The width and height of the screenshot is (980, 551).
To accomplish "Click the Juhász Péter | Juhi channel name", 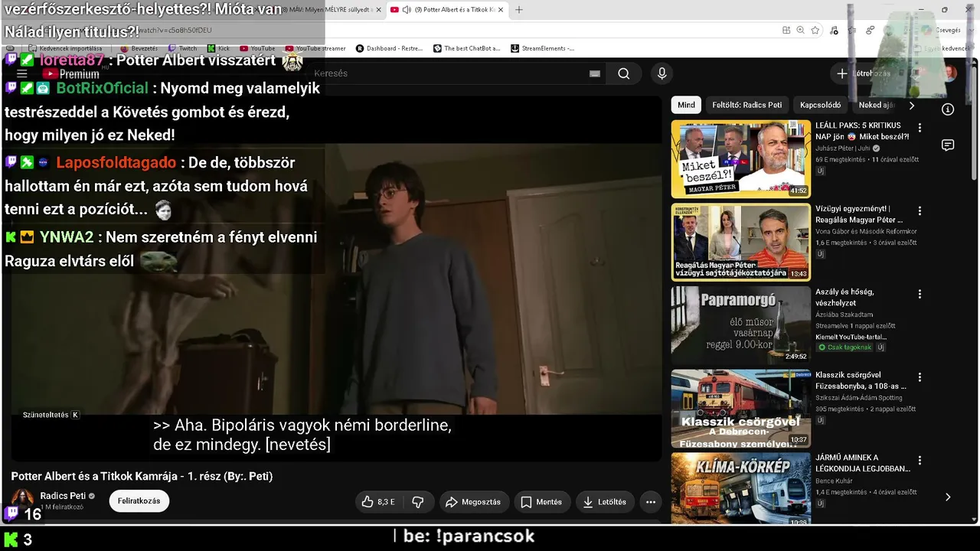I will point(844,148).
